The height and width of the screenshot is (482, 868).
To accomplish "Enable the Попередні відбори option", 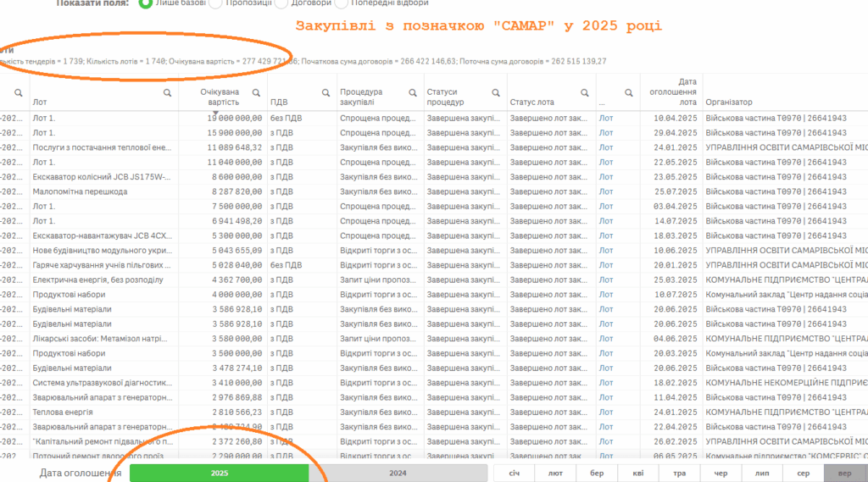I will (342, 3).
